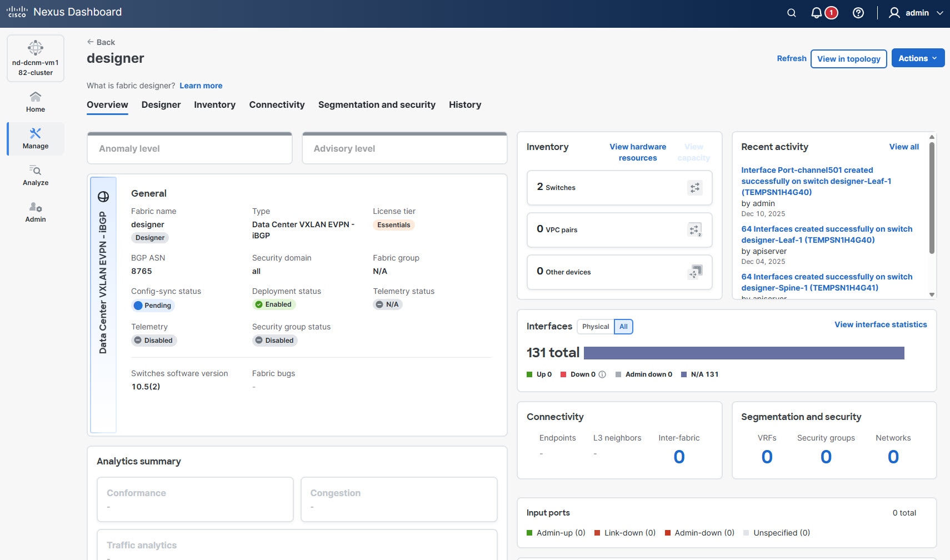
Task: Open View hardware resources link
Action: [x=638, y=152]
